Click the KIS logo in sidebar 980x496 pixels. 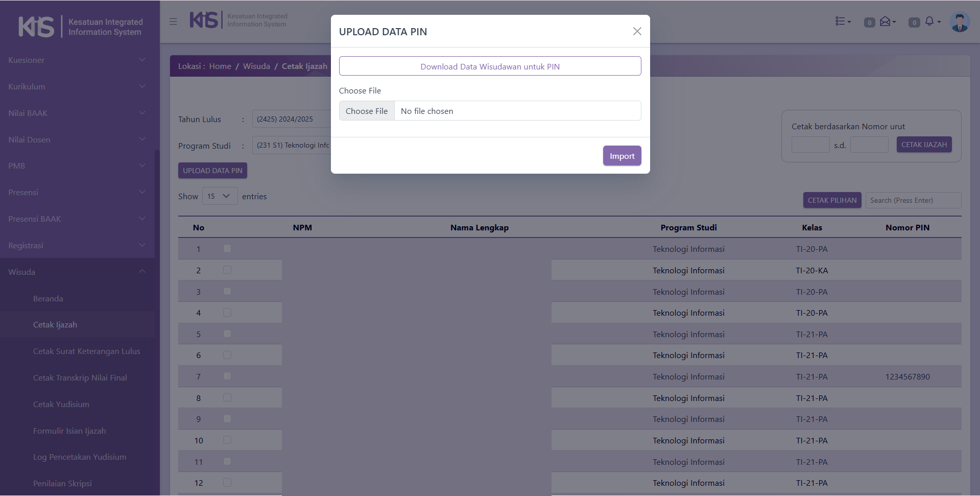[x=36, y=27]
